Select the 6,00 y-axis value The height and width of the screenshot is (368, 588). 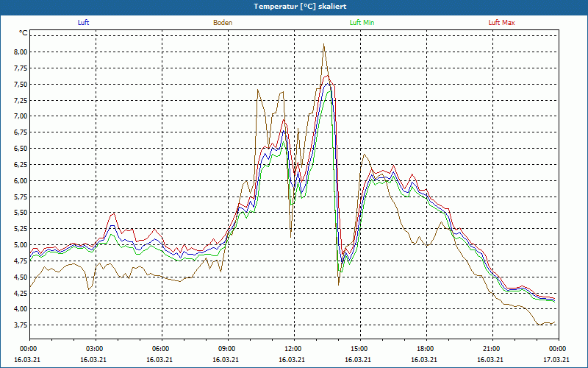click(21, 180)
